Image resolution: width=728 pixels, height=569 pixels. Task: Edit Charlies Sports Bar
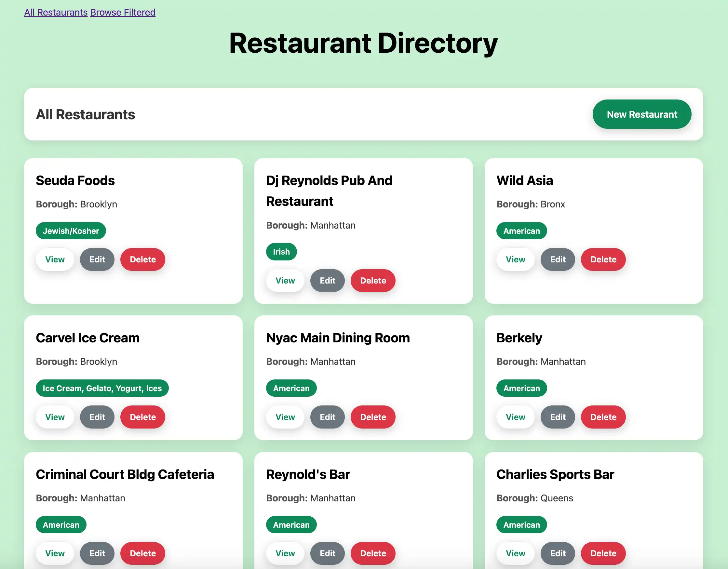click(557, 553)
